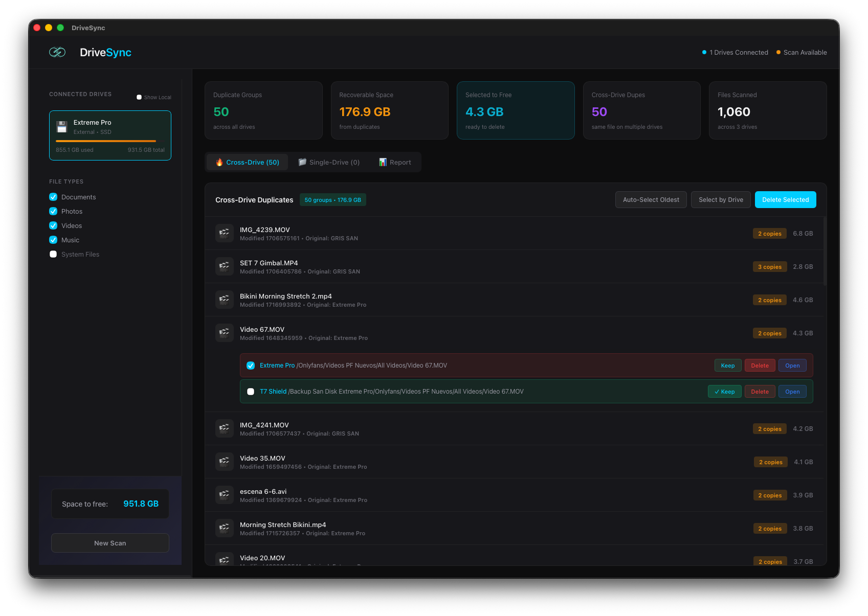The height and width of the screenshot is (616, 868).
Task: Expand the Video 35.MOV duplicate group
Action: tap(460, 461)
